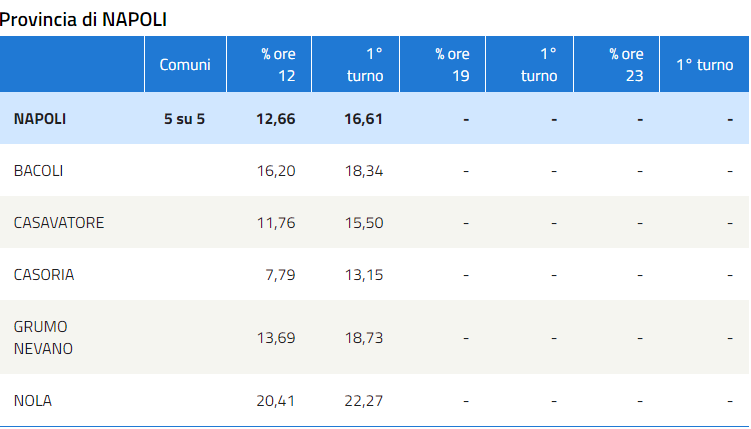
Task: Click Bacoli's 16,20 turnout at ore 12
Action: [x=276, y=171]
